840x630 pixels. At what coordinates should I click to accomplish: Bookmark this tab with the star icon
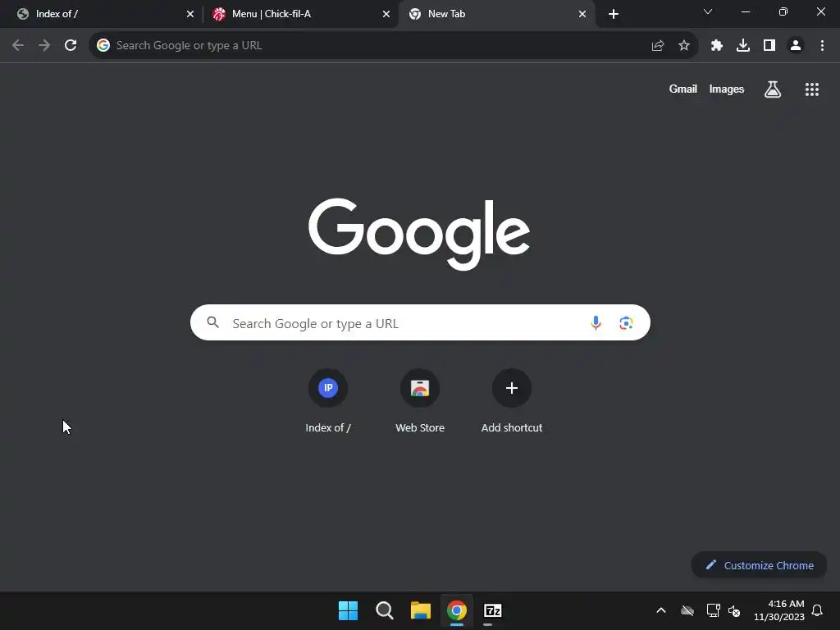click(684, 46)
